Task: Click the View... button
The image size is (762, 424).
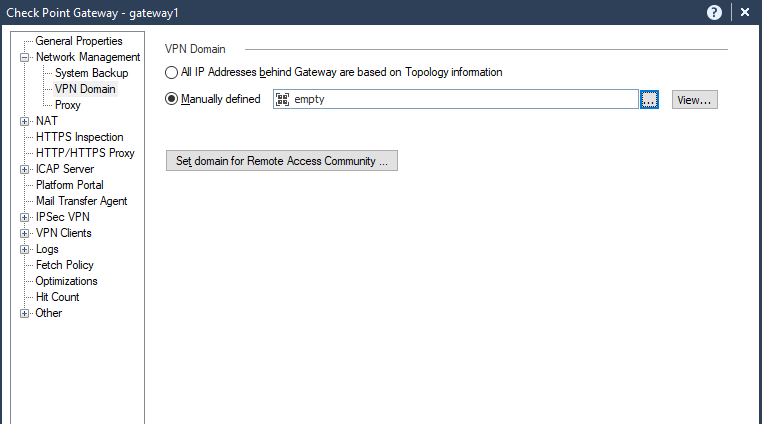Action: [x=694, y=99]
